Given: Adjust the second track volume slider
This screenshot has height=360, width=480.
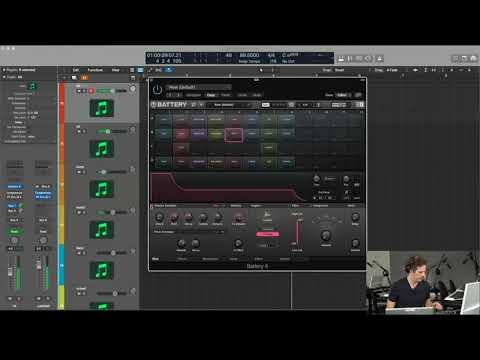Looking at the screenshot, I should pyautogui.click(x=112, y=131).
